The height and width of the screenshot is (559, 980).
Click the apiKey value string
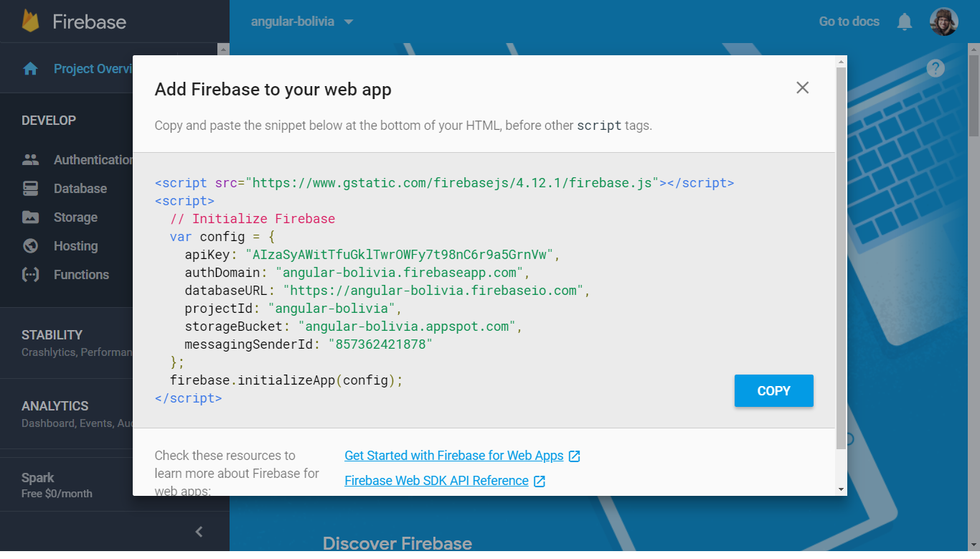pyautogui.click(x=399, y=255)
